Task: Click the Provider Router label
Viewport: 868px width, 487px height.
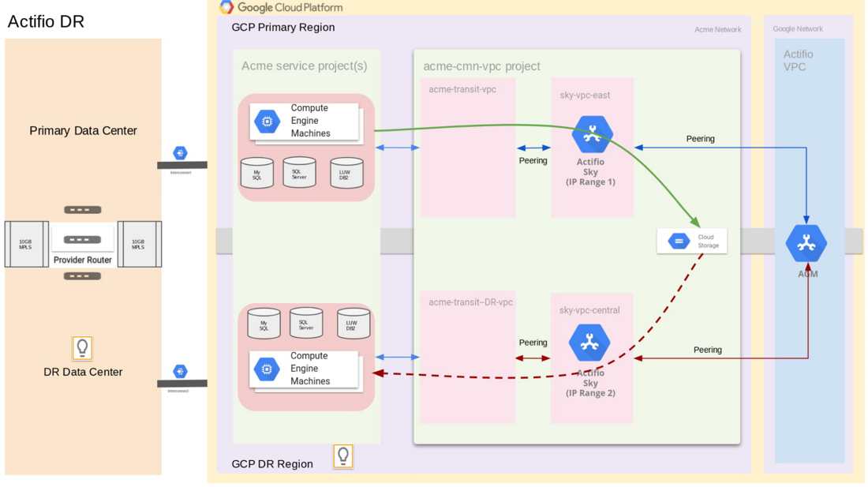Action: [x=83, y=260]
